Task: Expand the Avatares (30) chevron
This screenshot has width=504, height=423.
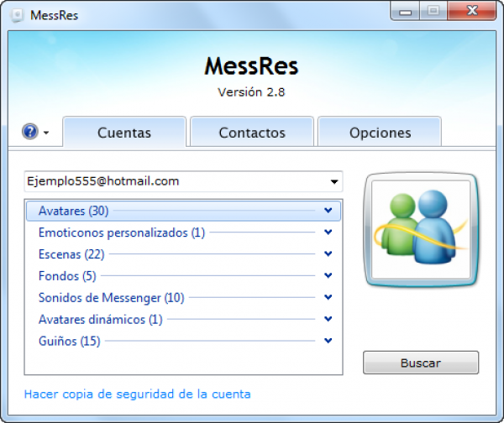Action: tap(328, 211)
